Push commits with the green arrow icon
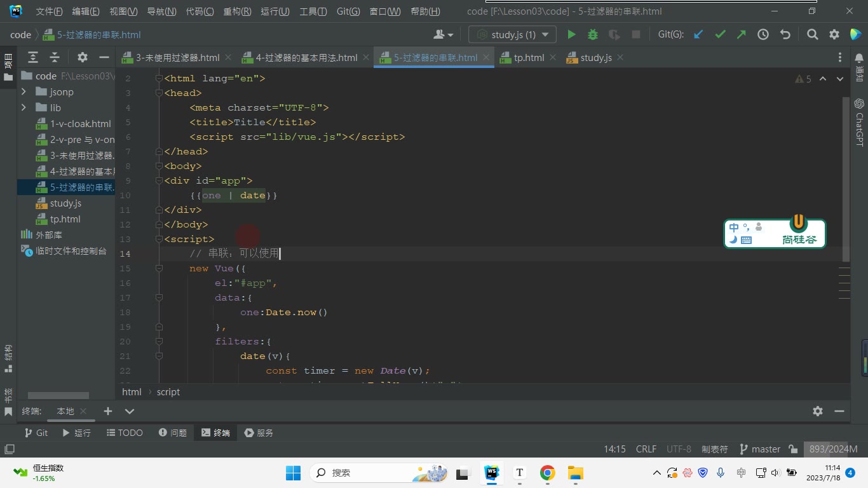This screenshot has width=868, height=488. coord(742,34)
